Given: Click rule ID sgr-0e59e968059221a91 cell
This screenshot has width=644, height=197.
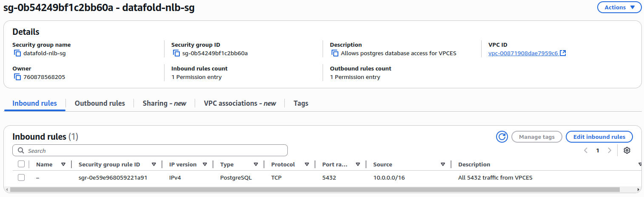Looking at the screenshot, I should pos(113,177).
